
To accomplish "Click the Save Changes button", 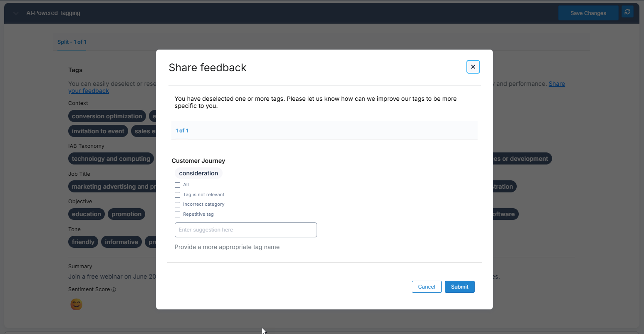I will tap(588, 13).
